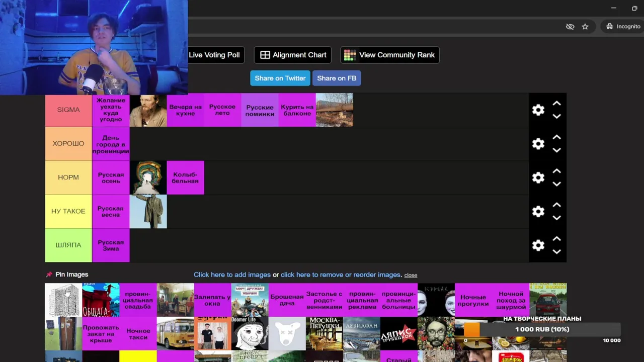This screenshot has height=362, width=644.
Task: Pick 'Ночной поход за шаурмой' tile
Action: point(510,300)
